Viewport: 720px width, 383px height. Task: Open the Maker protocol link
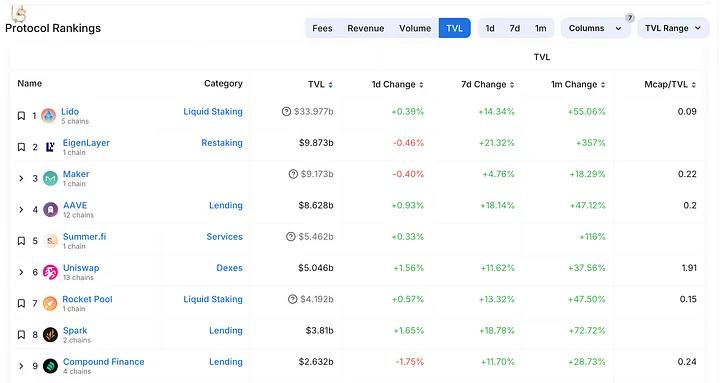(x=76, y=174)
